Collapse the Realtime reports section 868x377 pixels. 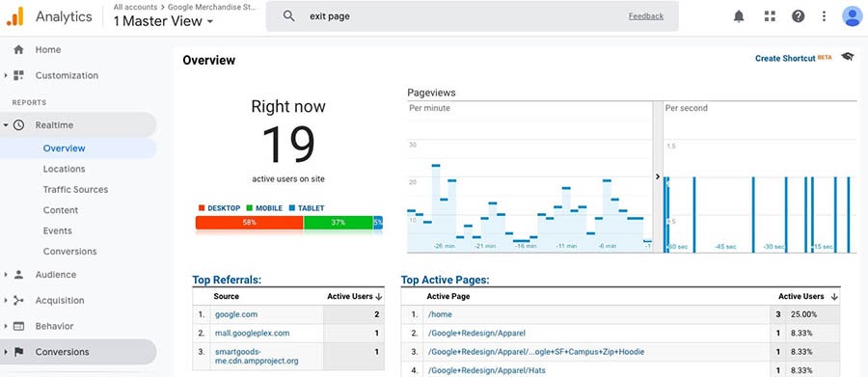point(6,125)
